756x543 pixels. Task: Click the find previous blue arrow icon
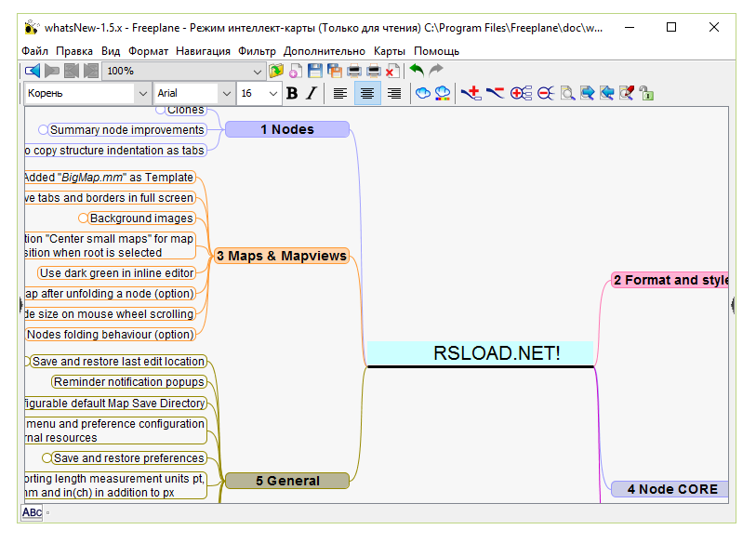point(606,93)
